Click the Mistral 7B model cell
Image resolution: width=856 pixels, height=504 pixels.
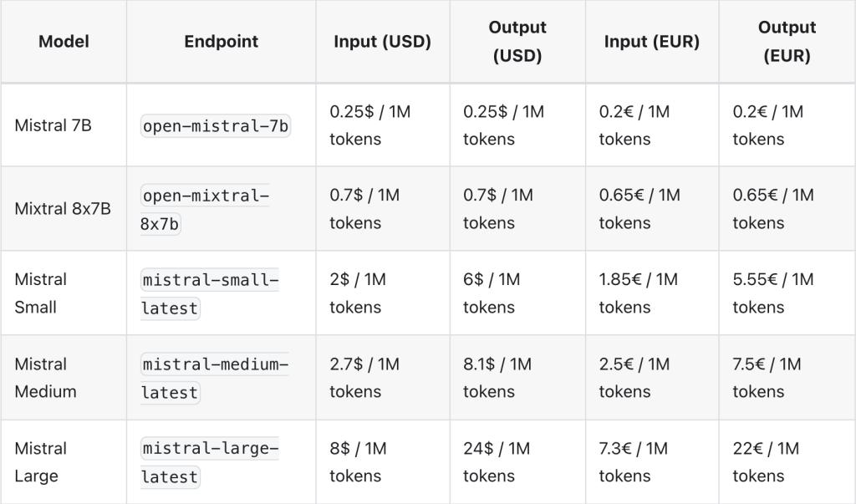click(53, 125)
